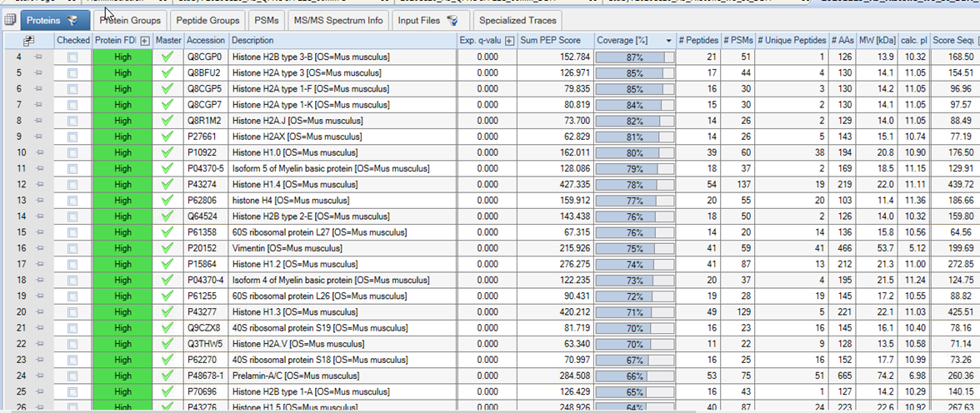The image size is (980, 413).
Task: Check the box for Prelamin-A/C row
Action: tap(73, 376)
